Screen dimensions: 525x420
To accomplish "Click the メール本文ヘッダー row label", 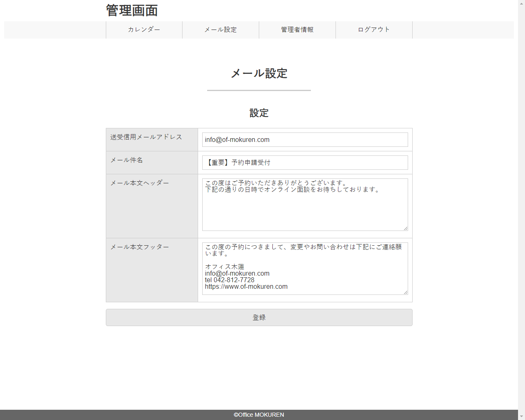I will [139, 183].
